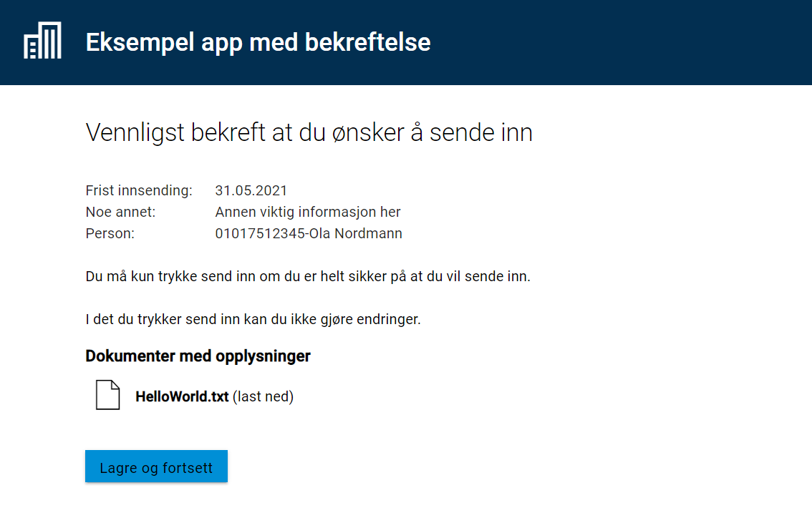Click the Lagre og fortsett button
The height and width of the screenshot is (513, 812).
156,466
